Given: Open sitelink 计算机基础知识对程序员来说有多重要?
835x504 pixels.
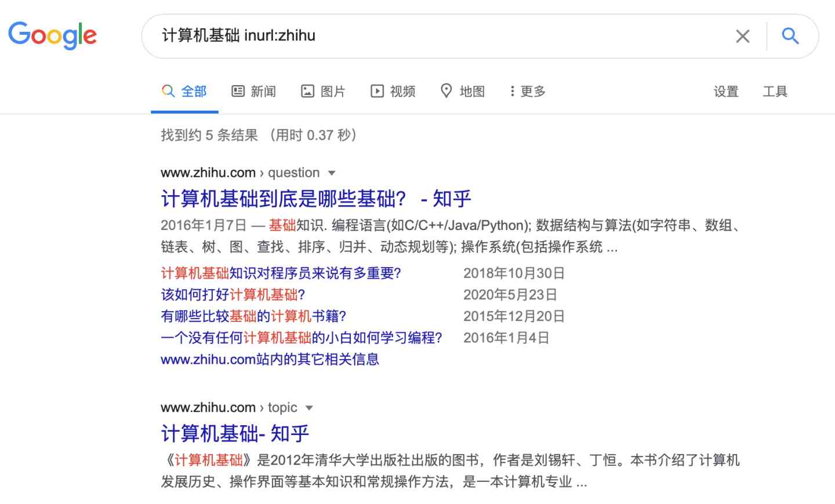Looking at the screenshot, I should point(281,273).
